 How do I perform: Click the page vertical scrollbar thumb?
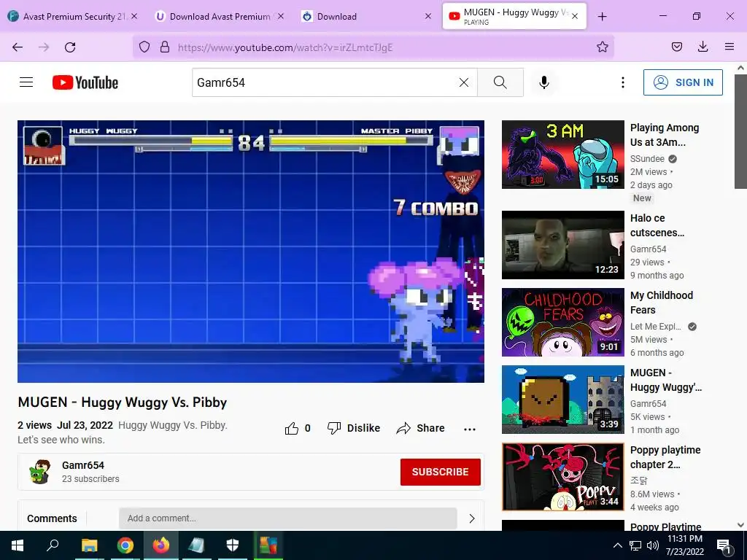[x=740, y=131]
